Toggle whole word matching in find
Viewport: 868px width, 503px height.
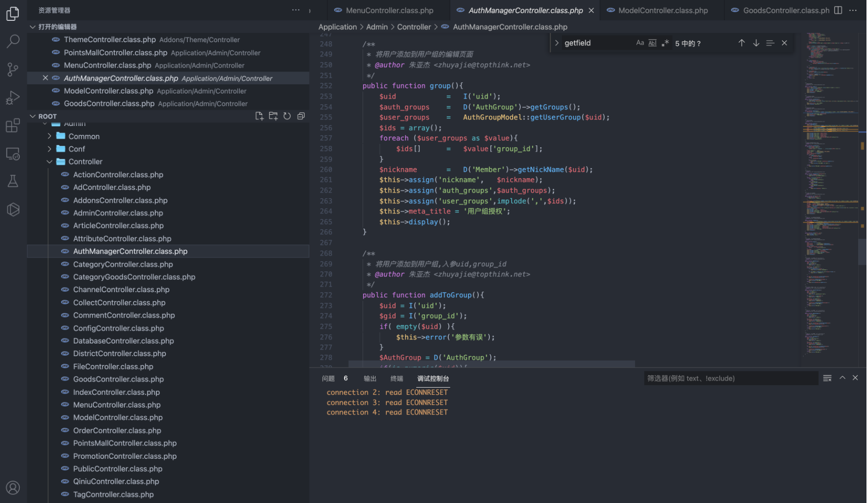click(x=652, y=43)
